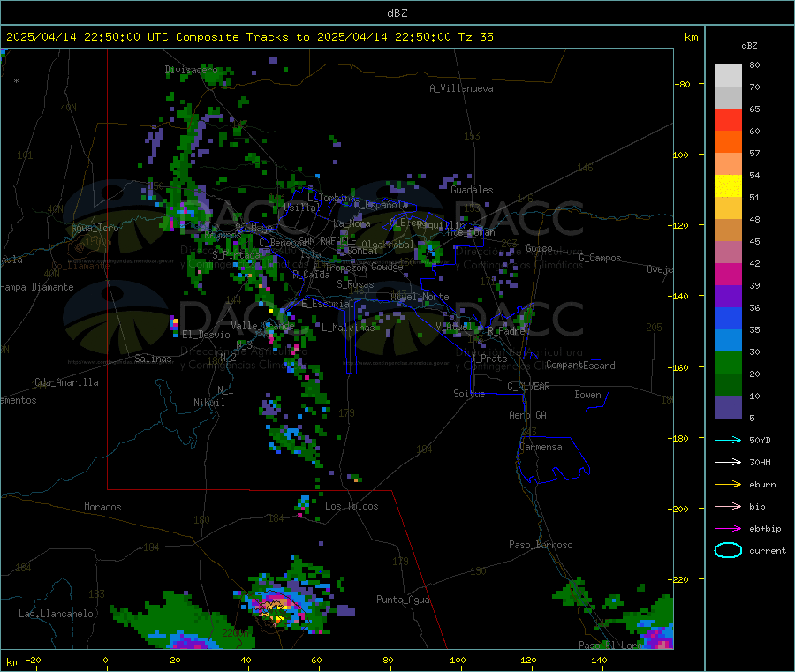795x672 pixels.
Task: Click the Carmensa place label
Action: 541,447
